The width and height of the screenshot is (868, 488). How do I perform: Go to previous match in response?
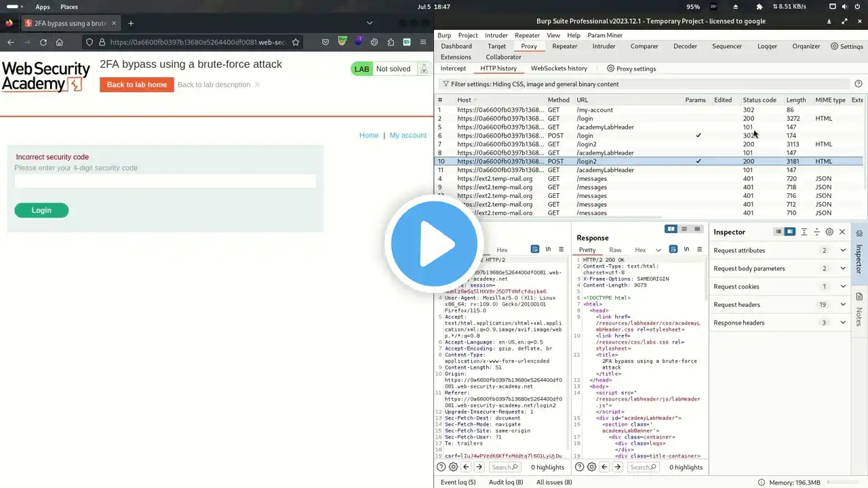[604, 467]
